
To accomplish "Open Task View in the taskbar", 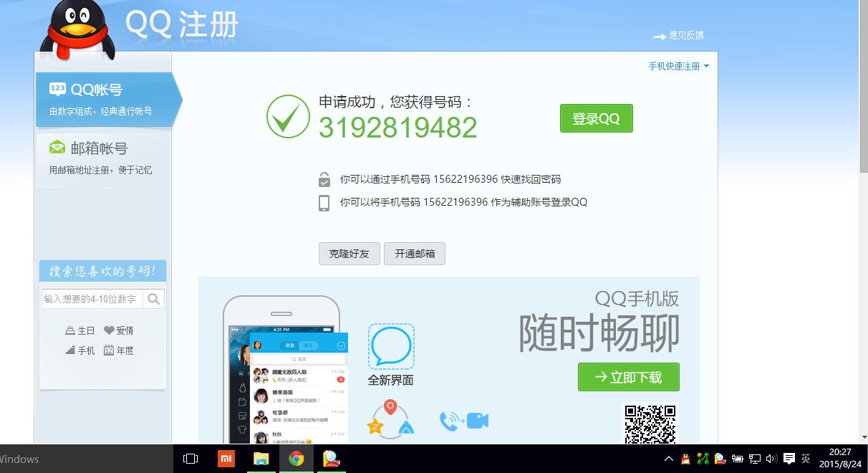I will pos(191,459).
